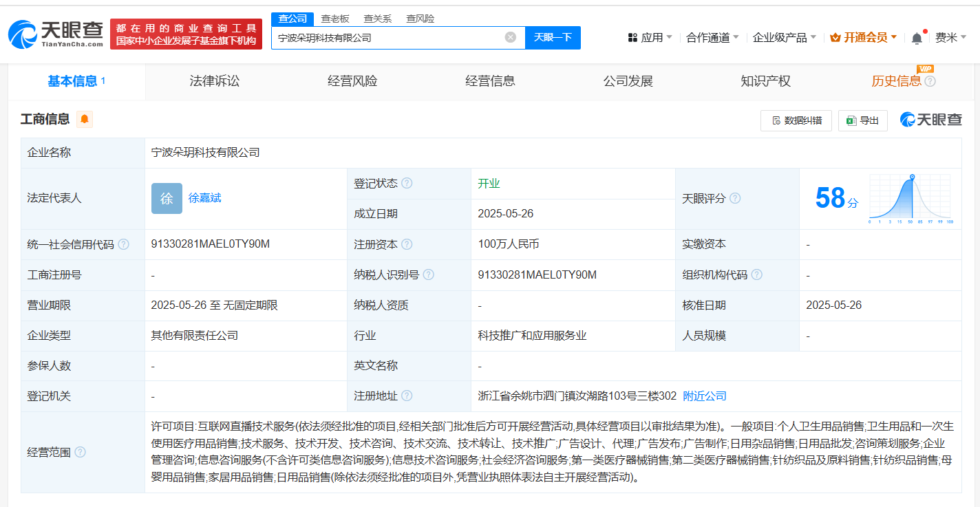980x507 pixels.
Task: Click help icon next to 天眼评分
Action: (x=735, y=198)
